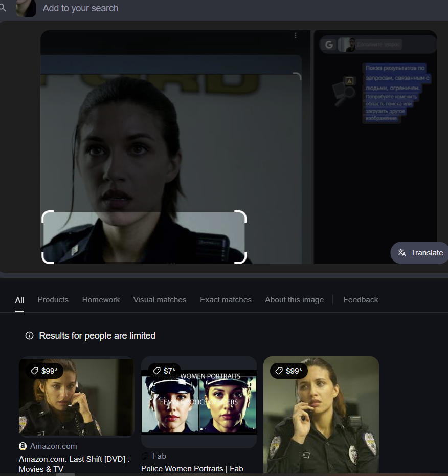The width and height of the screenshot is (448, 476).
Task: Click the top-right crop corner handle
Action: click(240, 216)
